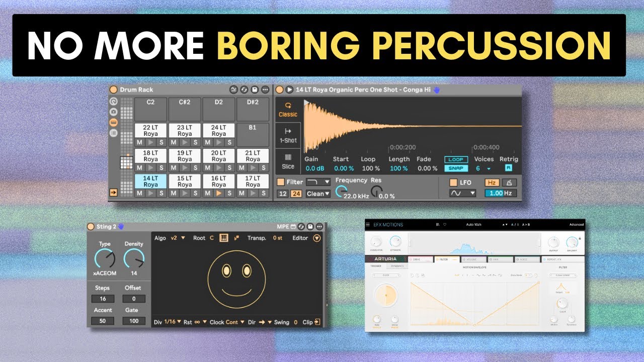Open the Sting Algo v2 dropdown
Viewport: 644px width, 362px height.
coord(178,238)
